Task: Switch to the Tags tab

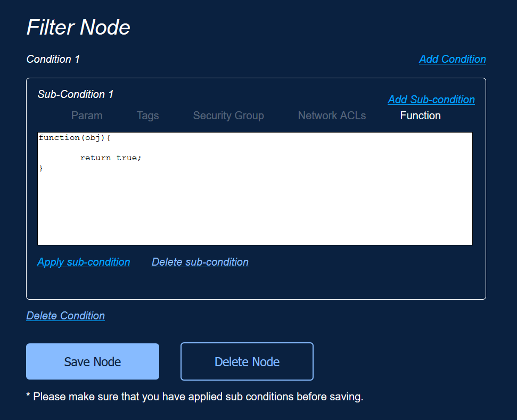Action: 147,116
